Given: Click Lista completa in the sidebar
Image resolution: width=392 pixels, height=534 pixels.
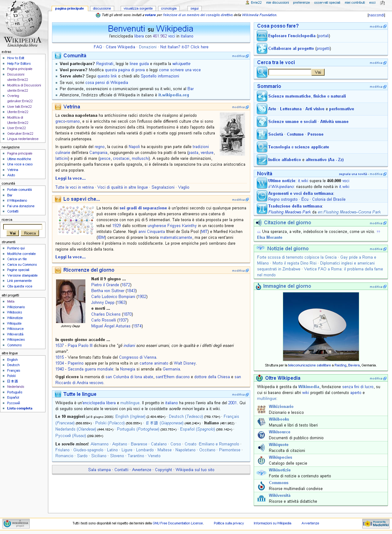Looking at the screenshot, I should tap(20, 408).
